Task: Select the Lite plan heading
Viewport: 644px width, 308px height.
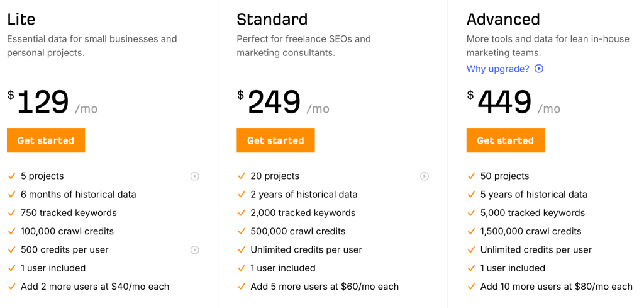Action: [x=21, y=20]
